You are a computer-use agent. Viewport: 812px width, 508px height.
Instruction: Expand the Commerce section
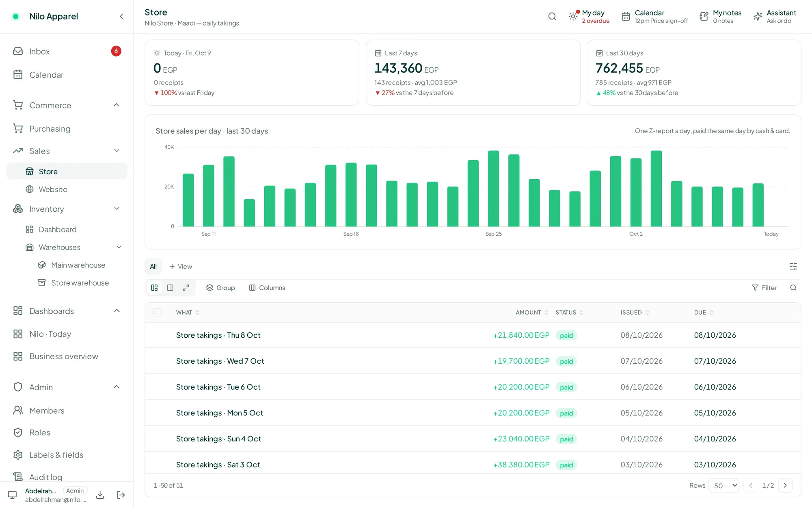click(117, 105)
